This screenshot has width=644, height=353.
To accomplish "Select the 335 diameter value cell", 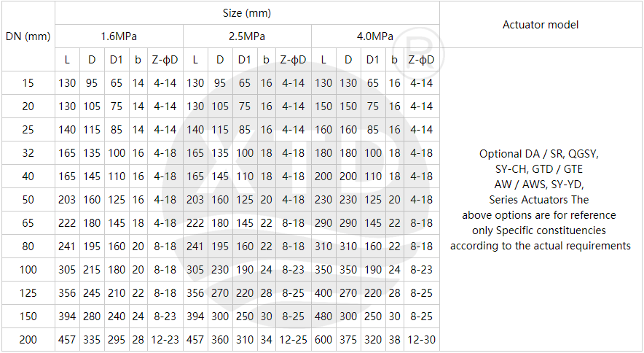I will point(92,340).
